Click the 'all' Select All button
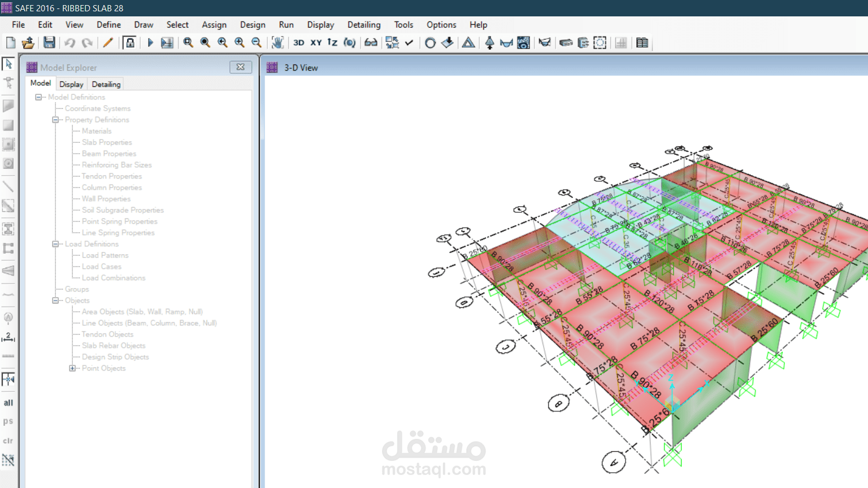The height and width of the screenshot is (488, 868). coord(8,403)
